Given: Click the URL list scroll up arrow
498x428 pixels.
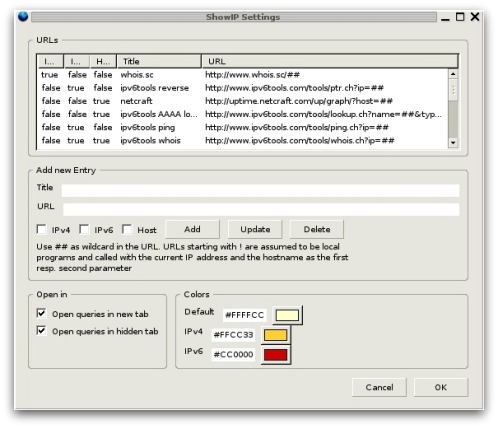Looking at the screenshot, I should tap(453, 74).
